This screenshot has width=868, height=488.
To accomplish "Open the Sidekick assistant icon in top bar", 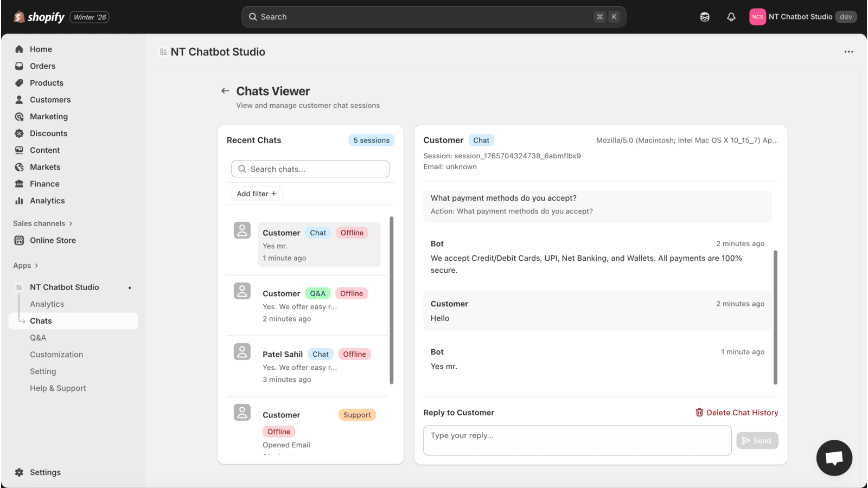I will point(705,17).
